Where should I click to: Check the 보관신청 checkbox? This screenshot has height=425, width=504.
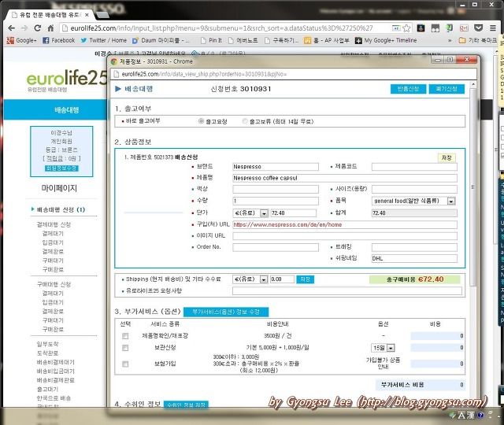tap(125, 348)
